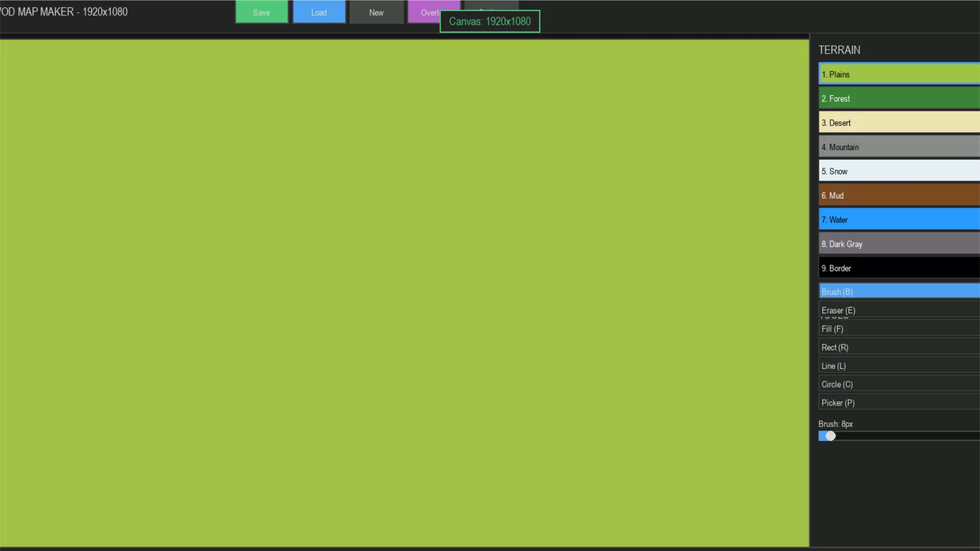Choose the Snow terrain swatch

[898, 171]
